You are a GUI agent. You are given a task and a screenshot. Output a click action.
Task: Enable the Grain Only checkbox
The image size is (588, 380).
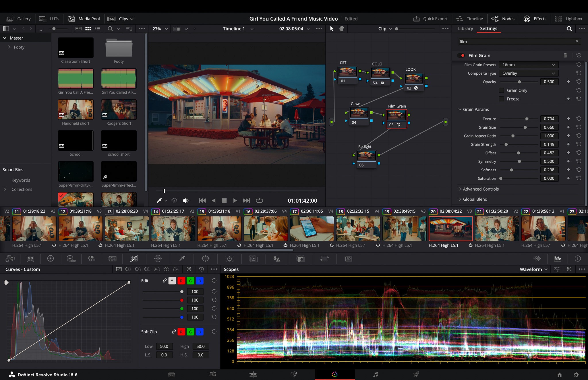(x=502, y=90)
